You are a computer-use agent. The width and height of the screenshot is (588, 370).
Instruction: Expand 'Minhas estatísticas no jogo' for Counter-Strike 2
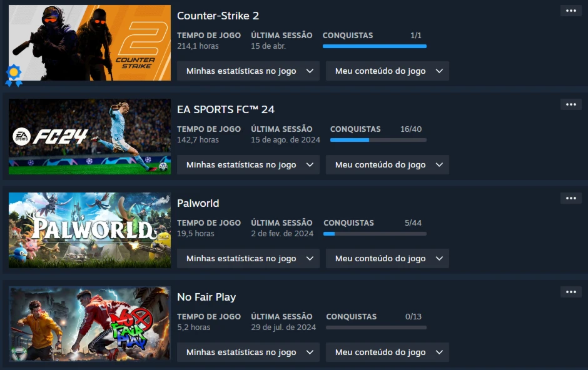click(x=248, y=71)
